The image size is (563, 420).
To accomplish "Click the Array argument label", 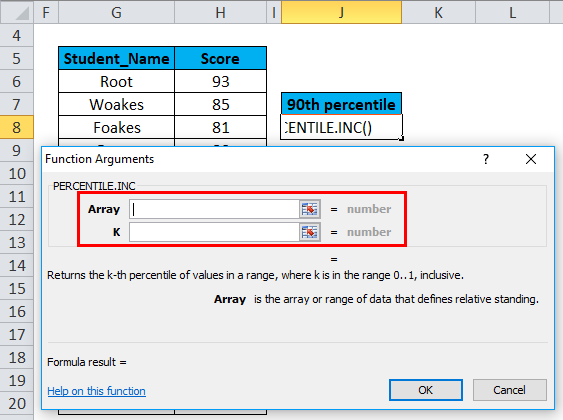I will point(104,209).
